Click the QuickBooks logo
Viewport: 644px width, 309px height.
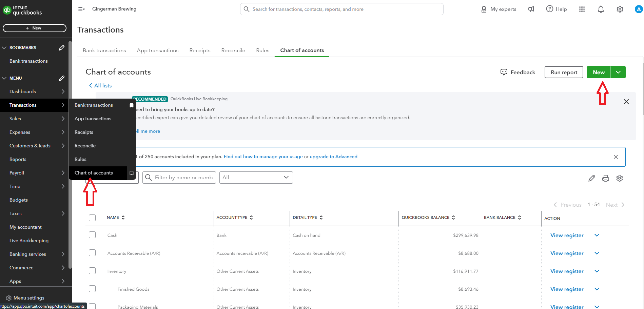pos(22,11)
